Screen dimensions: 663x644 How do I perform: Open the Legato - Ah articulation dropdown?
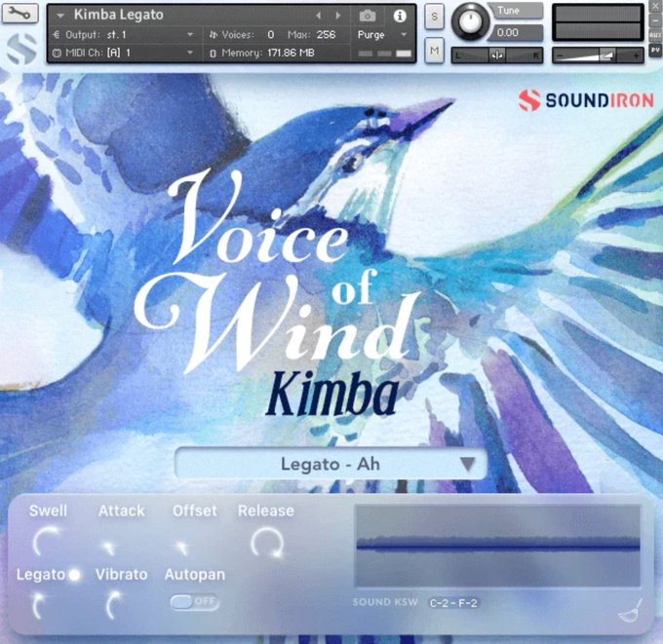pyautogui.click(x=331, y=464)
